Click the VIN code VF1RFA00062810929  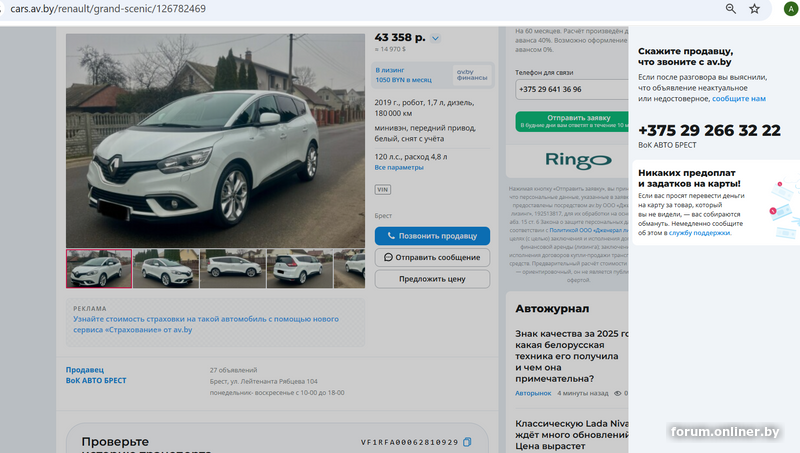[410, 442]
